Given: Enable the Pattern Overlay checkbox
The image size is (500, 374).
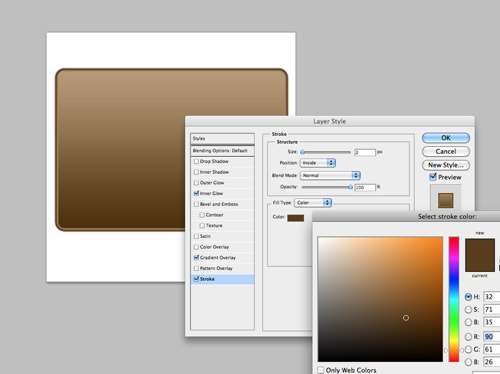Looking at the screenshot, I should coord(196,268).
